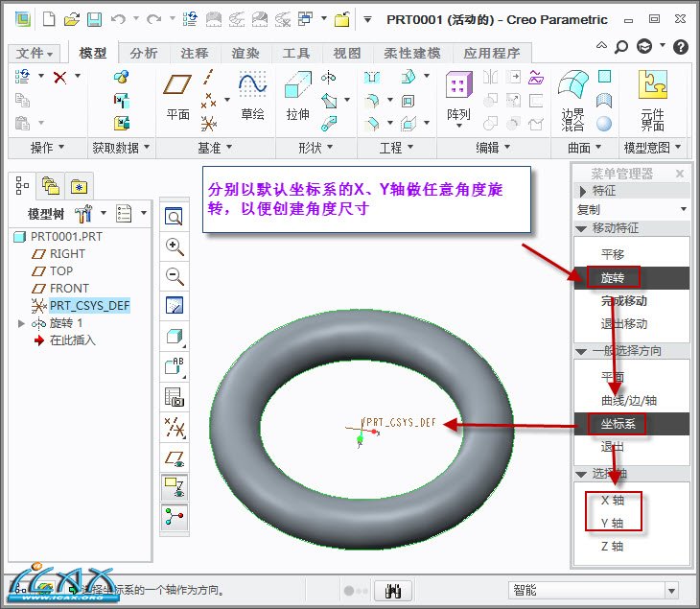
Task: Open the 复制 dropdown in menu manager
Action: coord(630,209)
